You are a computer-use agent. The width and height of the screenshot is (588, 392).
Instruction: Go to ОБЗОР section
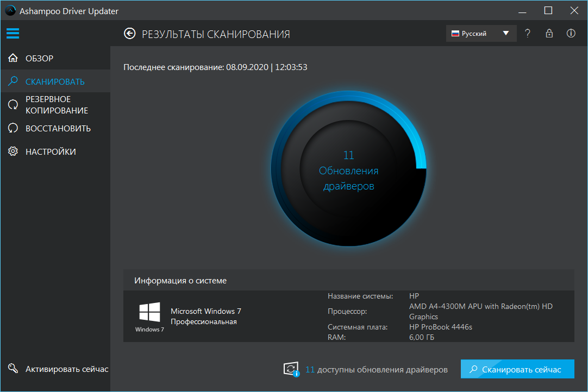click(55, 58)
